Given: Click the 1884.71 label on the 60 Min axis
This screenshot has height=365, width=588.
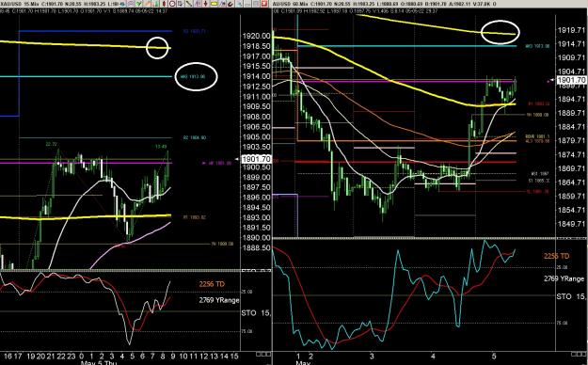Looking at the screenshot, I should [572, 127].
